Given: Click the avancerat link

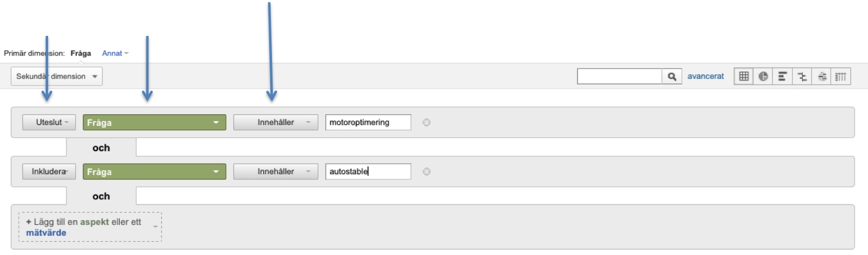Looking at the screenshot, I should tap(705, 76).
